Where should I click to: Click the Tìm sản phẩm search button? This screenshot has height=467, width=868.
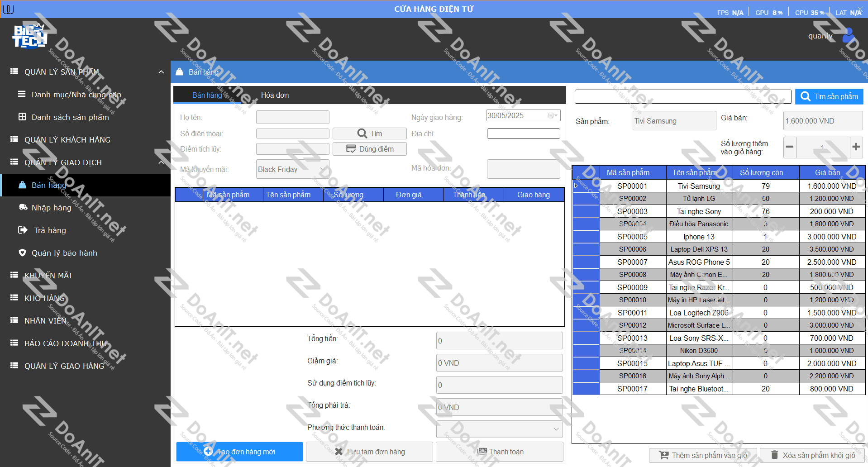(x=829, y=96)
